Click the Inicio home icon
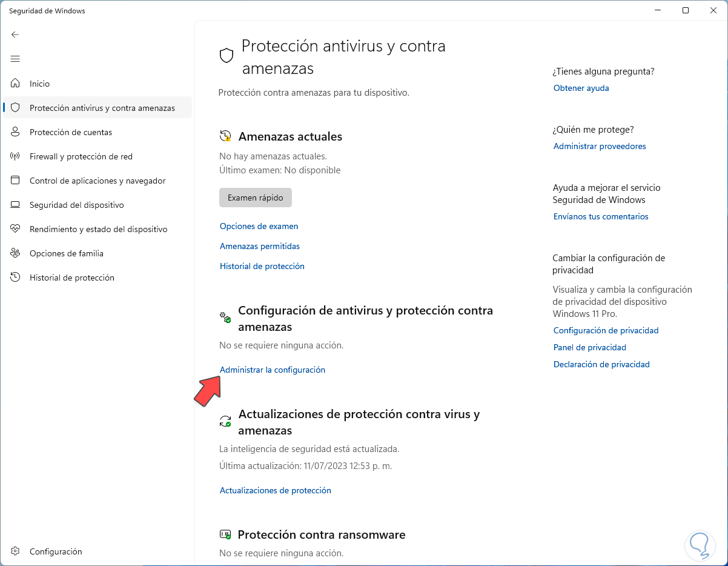The height and width of the screenshot is (566, 728). tap(16, 84)
